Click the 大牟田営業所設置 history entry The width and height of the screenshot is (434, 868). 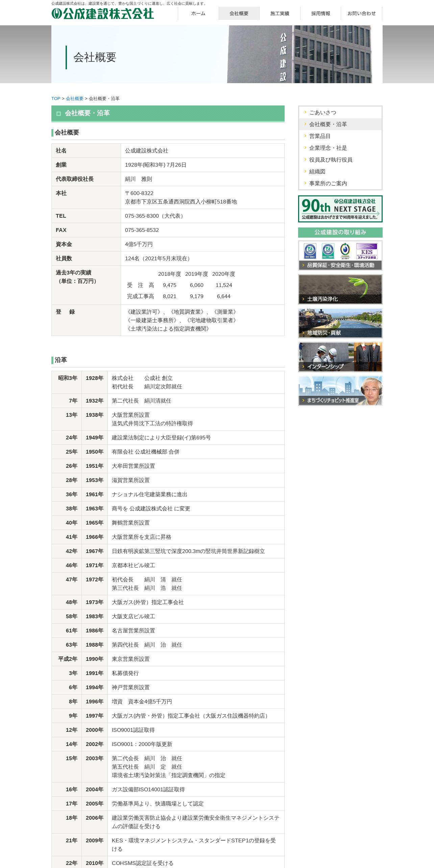click(134, 466)
